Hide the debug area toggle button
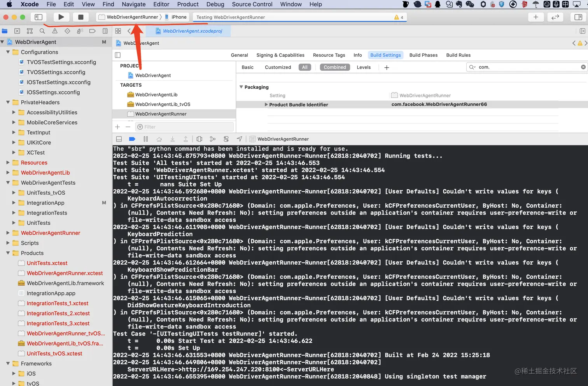 click(x=119, y=139)
